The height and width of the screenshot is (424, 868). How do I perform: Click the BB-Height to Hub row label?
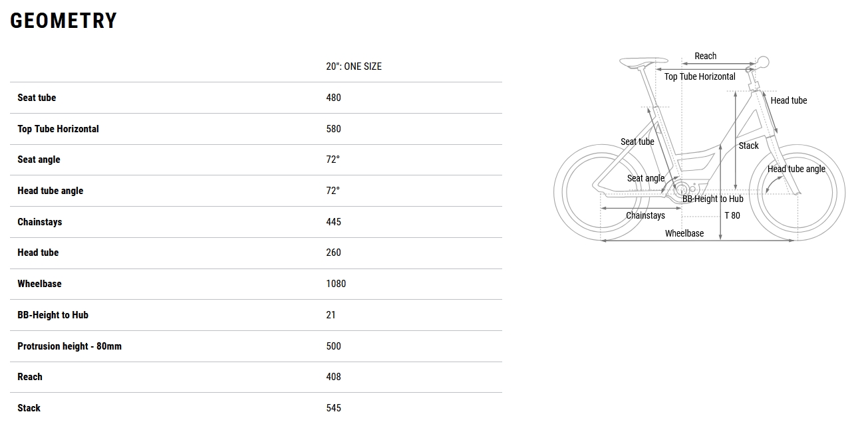[53, 315]
